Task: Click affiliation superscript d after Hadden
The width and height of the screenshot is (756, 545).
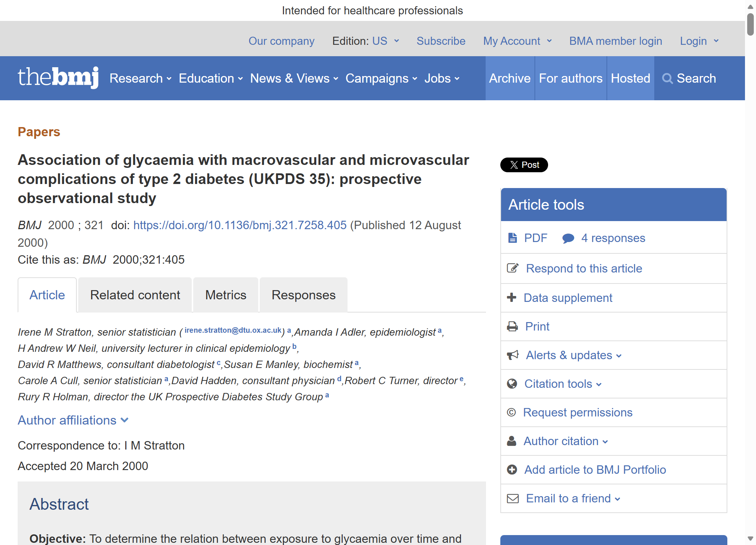Action: click(339, 378)
